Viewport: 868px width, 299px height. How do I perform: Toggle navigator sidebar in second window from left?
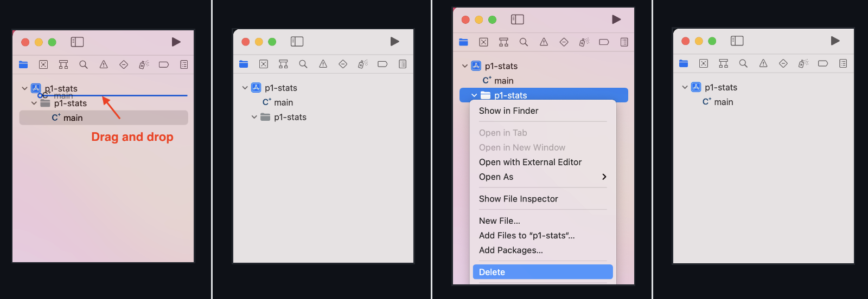pyautogui.click(x=297, y=41)
